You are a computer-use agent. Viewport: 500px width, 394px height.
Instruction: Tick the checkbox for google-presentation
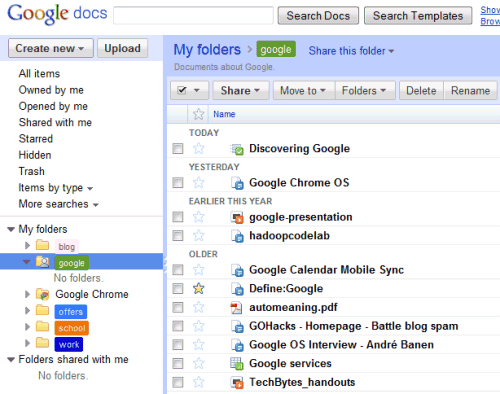click(x=178, y=217)
